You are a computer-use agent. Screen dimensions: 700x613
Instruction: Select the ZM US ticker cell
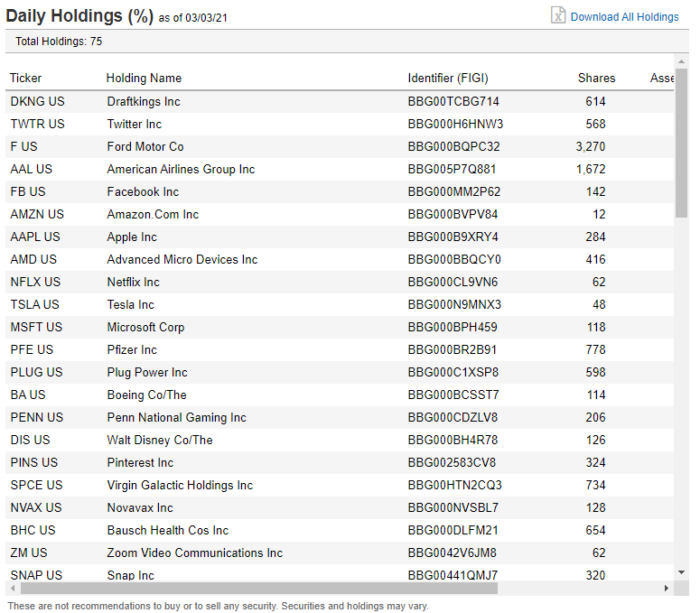point(29,553)
